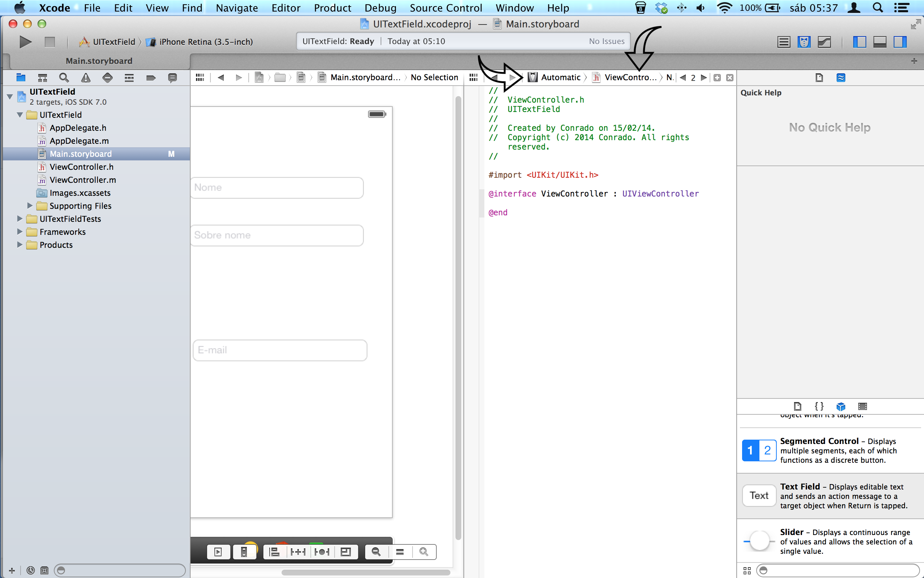Image resolution: width=924 pixels, height=578 pixels.
Task: Open the Pin constraints menu
Action: pos(298,552)
